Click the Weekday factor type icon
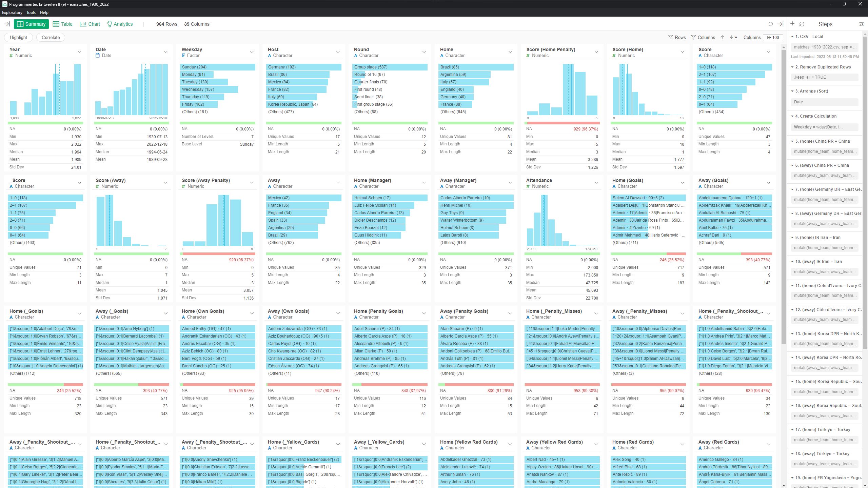The image size is (868, 488). (183, 55)
